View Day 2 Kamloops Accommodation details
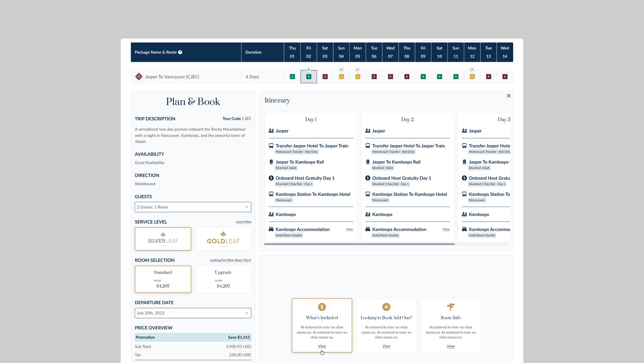The height and width of the screenshot is (363, 644). click(446, 229)
